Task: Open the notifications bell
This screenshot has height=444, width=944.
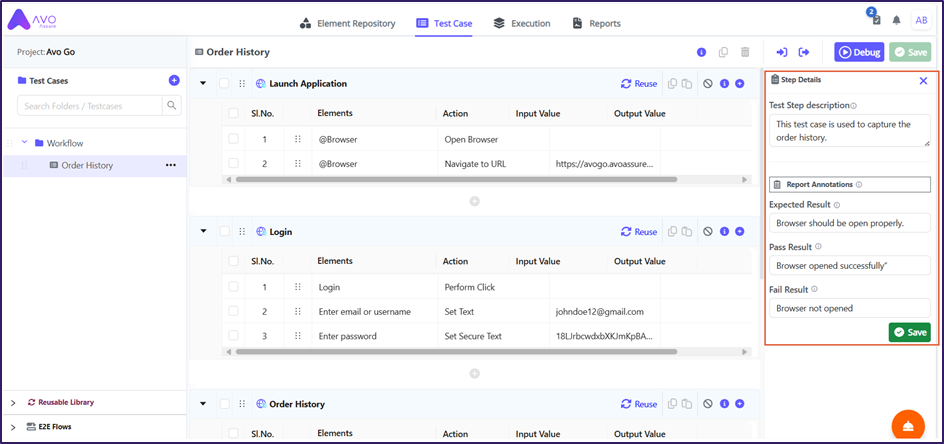Action: coord(896,20)
